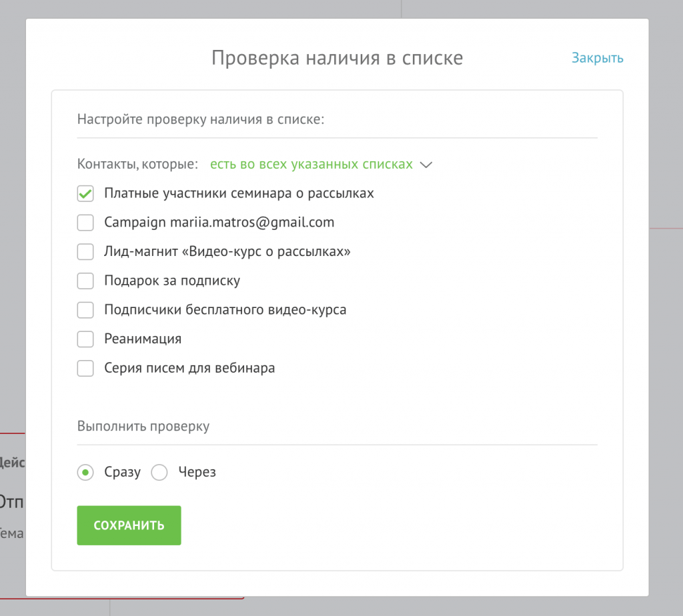Enable 'Лид-магнит «Видео-курс о рассылках»' checkbox
This screenshot has height=616, width=683.
tap(85, 251)
